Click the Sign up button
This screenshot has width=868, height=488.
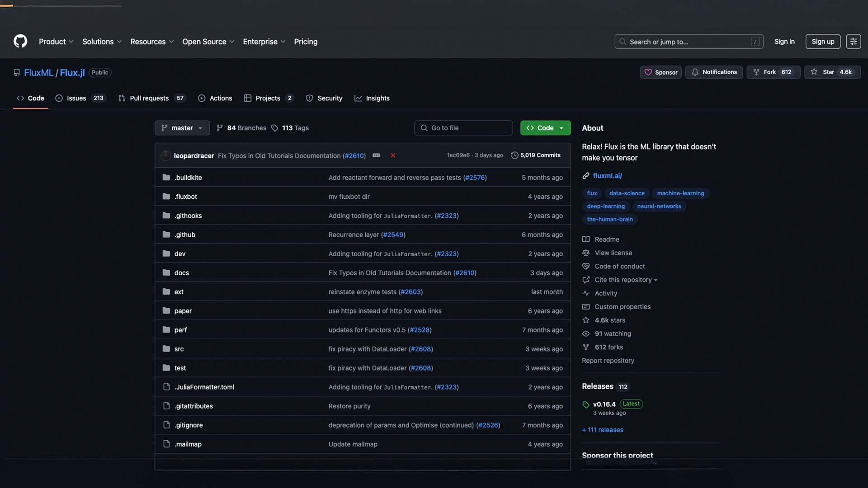tap(823, 42)
